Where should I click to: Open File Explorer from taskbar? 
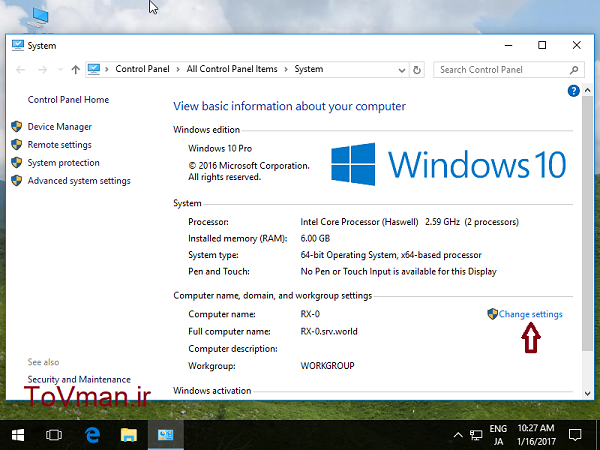129,435
